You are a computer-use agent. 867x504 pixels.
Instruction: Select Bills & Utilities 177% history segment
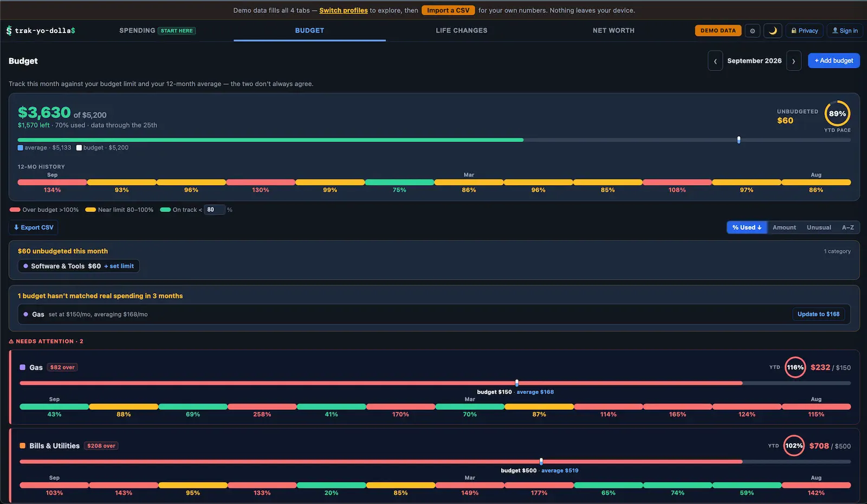click(x=539, y=486)
